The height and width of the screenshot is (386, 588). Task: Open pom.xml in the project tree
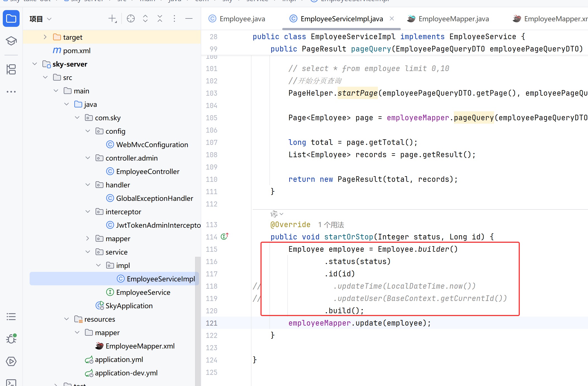(72, 51)
